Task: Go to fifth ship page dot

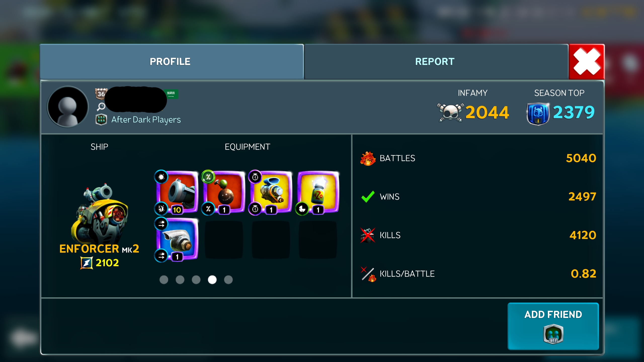Action: click(228, 280)
